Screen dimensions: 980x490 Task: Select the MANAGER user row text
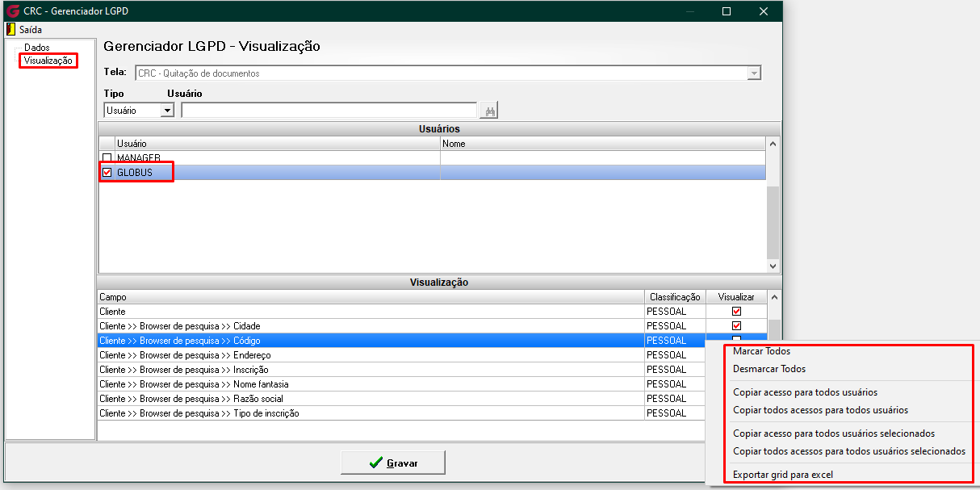pos(139,157)
